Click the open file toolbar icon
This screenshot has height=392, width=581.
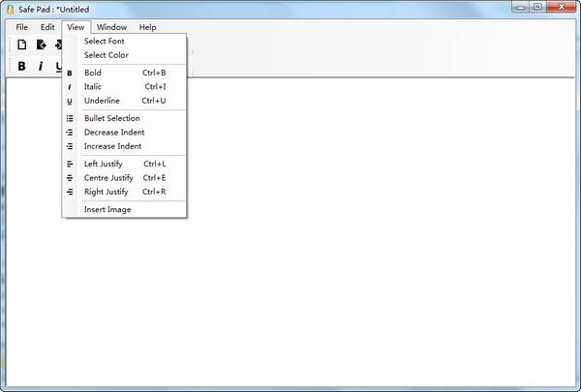point(41,45)
